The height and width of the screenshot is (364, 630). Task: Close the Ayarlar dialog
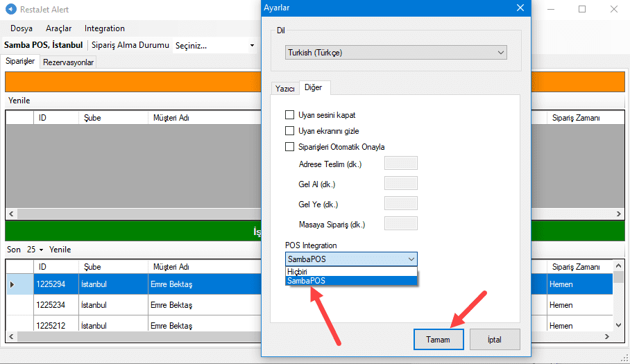point(520,8)
